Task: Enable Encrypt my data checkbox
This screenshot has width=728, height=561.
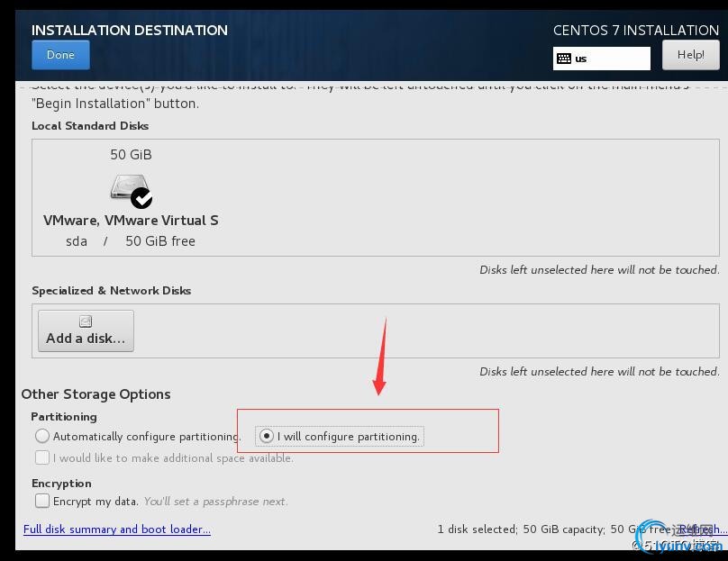Action: pyautogui.click(x=41, y=501)
